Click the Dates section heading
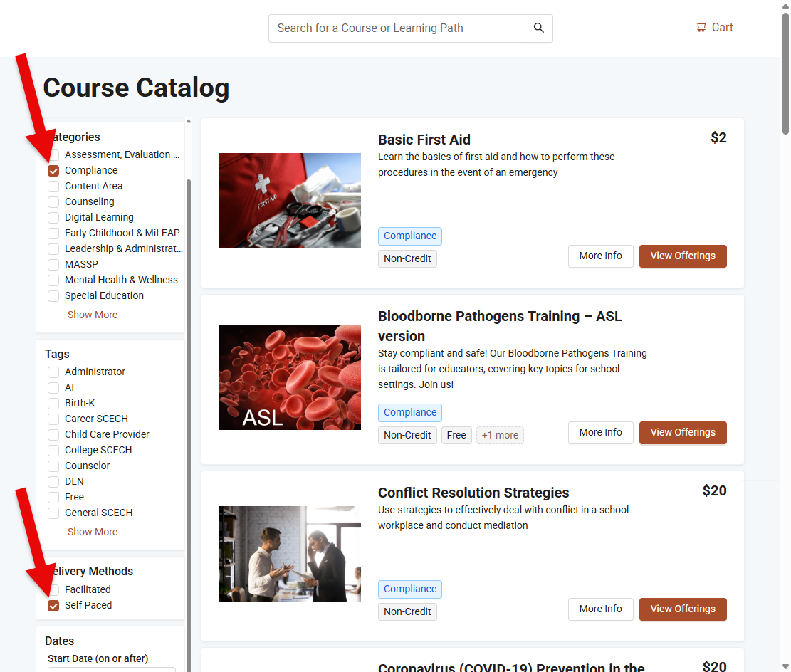 point(60,641)
